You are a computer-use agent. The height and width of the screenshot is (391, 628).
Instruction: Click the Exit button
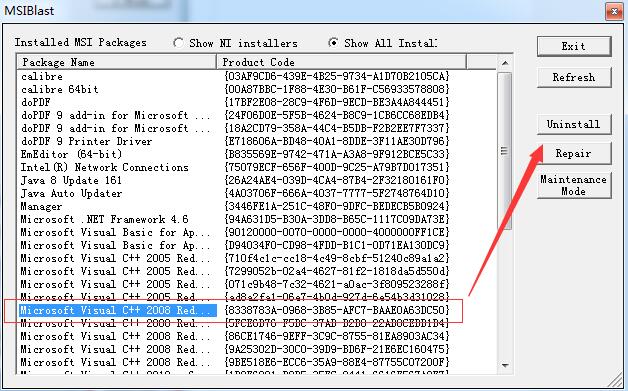click(574, 46)
